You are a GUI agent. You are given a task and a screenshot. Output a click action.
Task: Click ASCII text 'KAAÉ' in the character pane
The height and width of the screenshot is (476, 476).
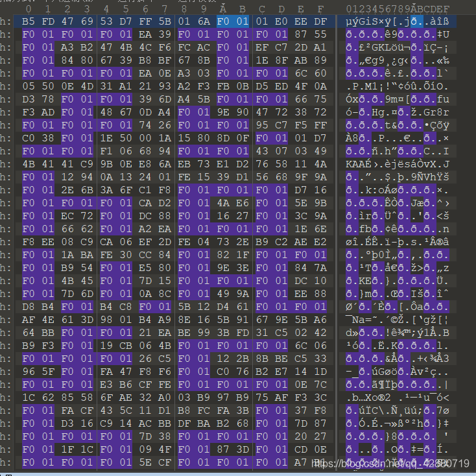(x=359, y=164)
